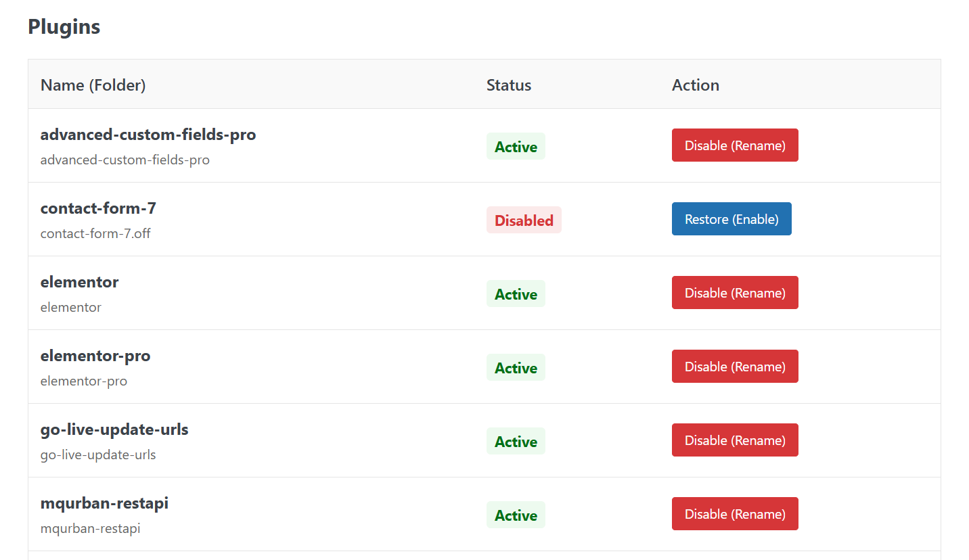Disable the elementor plugin
Image resolution: width=969 pixels, height=560 pixels.
tap(735, 292)
